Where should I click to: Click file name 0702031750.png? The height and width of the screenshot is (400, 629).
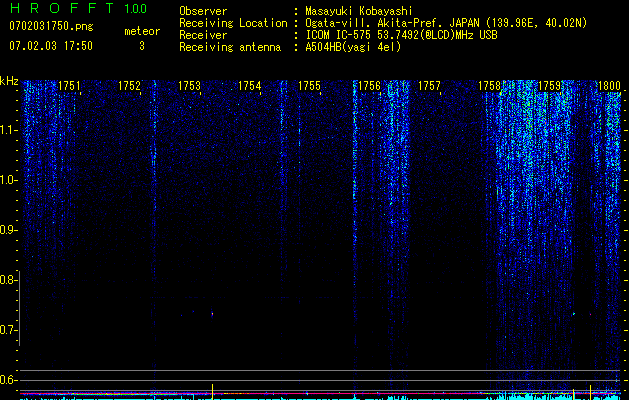(51, 26)
